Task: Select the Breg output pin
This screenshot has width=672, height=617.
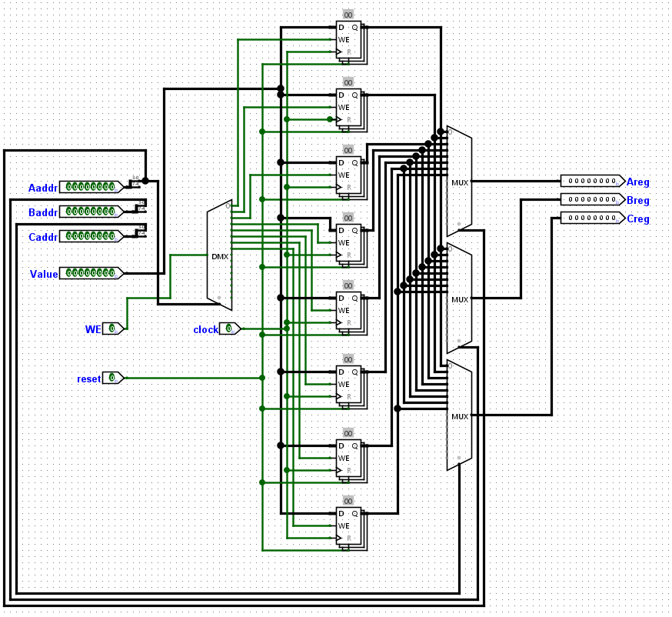Action: 593,199
